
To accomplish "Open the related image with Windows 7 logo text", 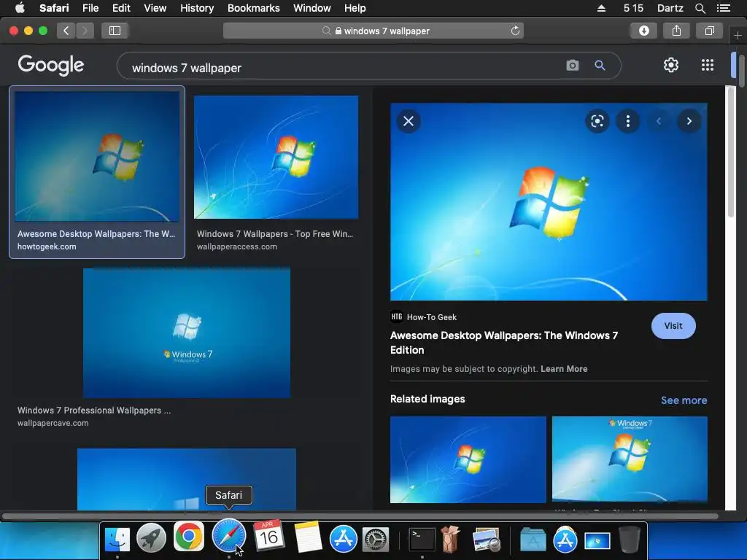I will (630, 459).
